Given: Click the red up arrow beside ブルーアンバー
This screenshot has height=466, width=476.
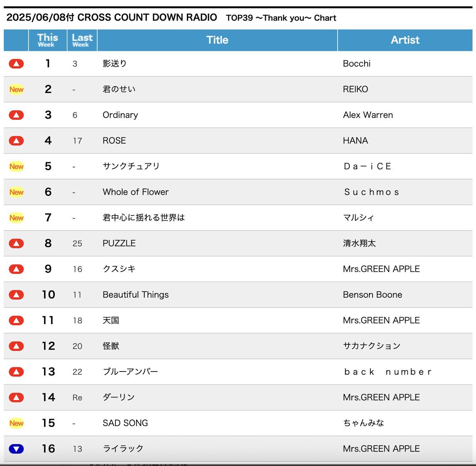Looking at the screenshot, I should [x=16, y=372].
